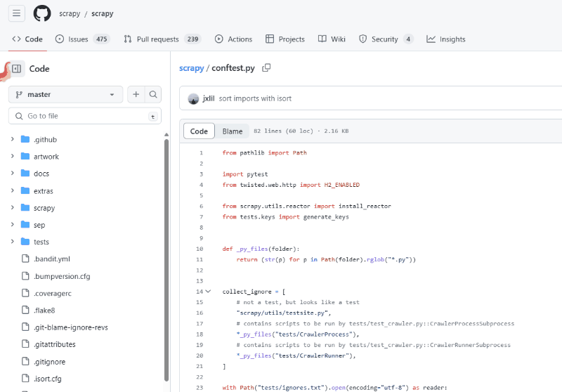Click jxlil's avatar image
Viewport: 562px width, 392px height.
click(193, 99)
